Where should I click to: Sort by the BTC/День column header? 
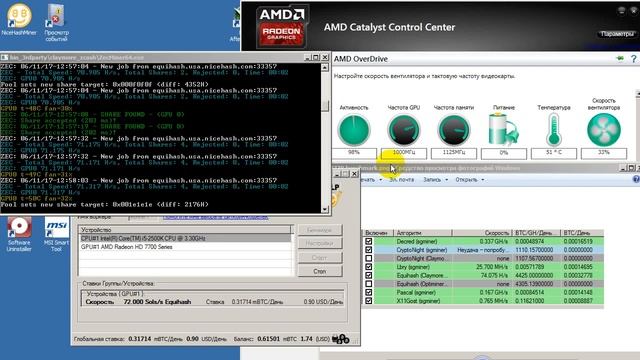coord(582,233)
